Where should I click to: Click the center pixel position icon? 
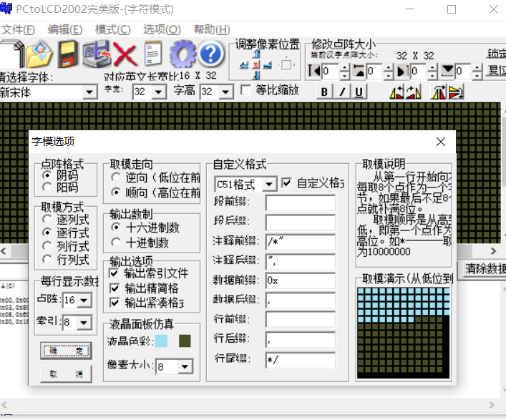pos(256,66)
